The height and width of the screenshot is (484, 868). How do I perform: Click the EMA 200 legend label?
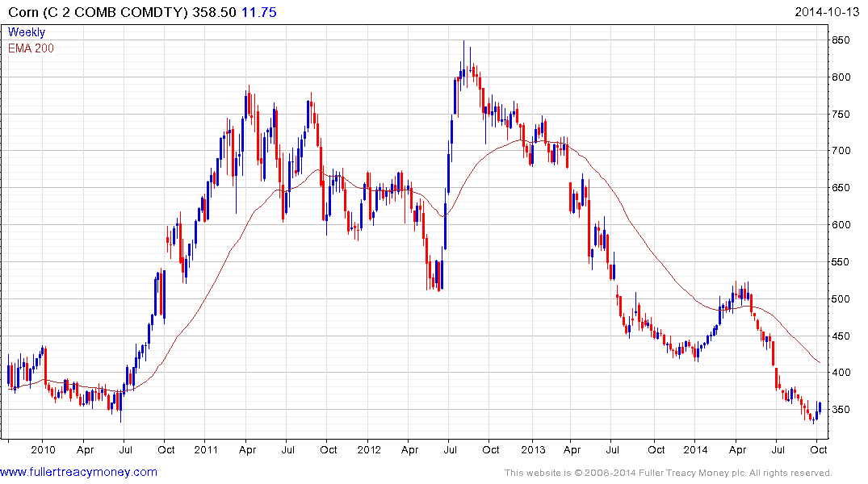tap(31, 48)
